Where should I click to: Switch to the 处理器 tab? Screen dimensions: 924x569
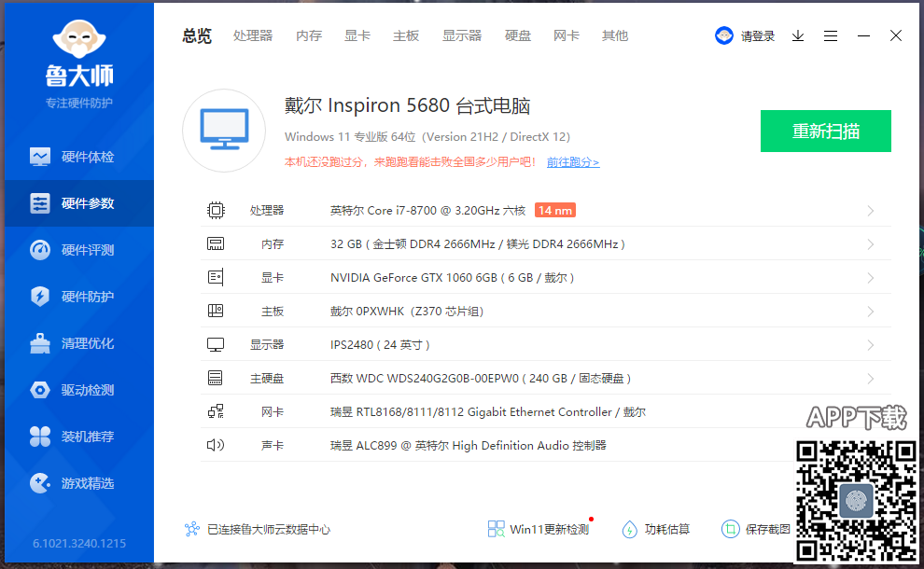pyautogui.click(x=253, y=35)
